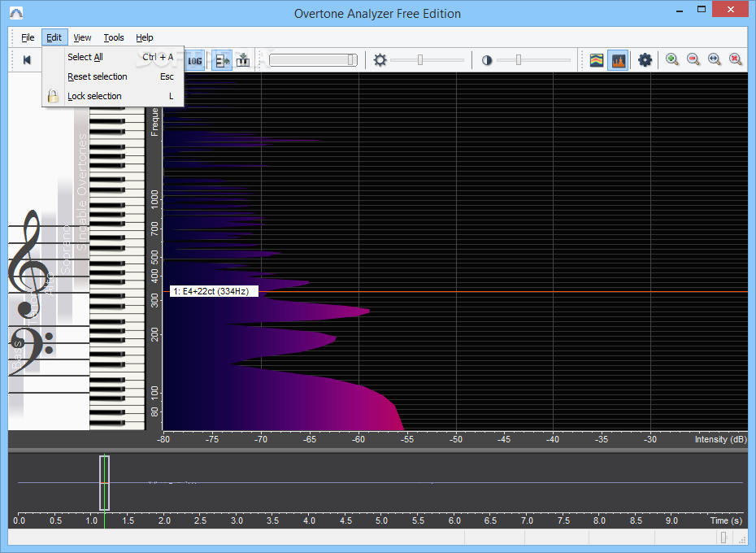The width and height of the screenshot is (756, 553).
Task: Maximize the Overtone Analyzer window
Action: click(701, 9)
